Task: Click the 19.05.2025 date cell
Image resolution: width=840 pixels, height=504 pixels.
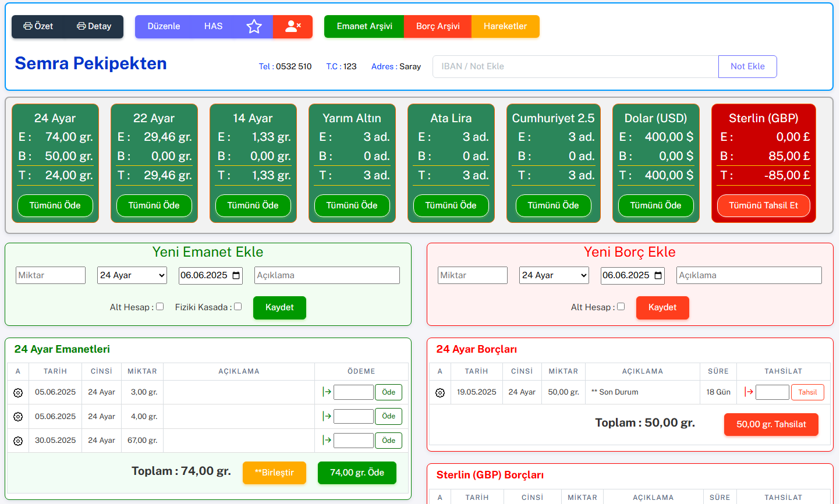Action: [477, 392]
